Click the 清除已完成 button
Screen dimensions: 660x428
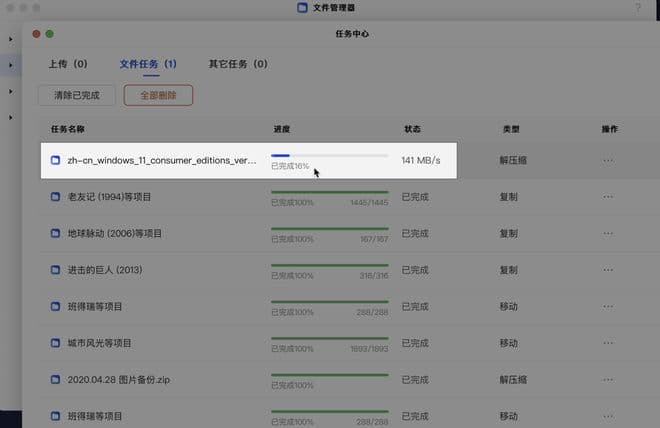pos(76,96)
